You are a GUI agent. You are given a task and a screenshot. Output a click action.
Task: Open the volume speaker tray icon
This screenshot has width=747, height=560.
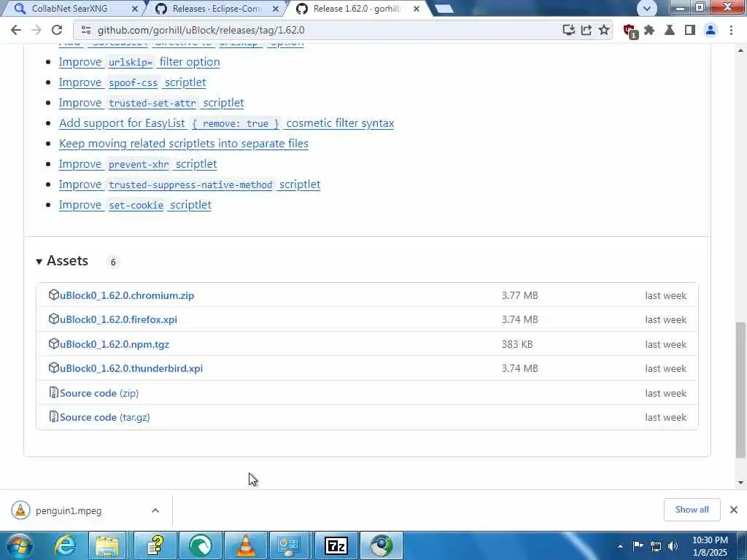point(673,545)
